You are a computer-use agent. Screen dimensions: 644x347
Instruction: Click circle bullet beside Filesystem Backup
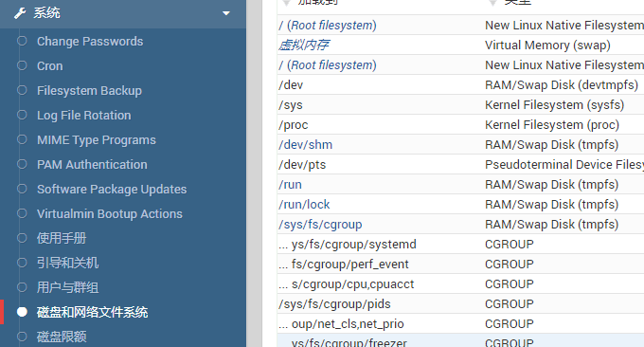(x=22, y=90)
